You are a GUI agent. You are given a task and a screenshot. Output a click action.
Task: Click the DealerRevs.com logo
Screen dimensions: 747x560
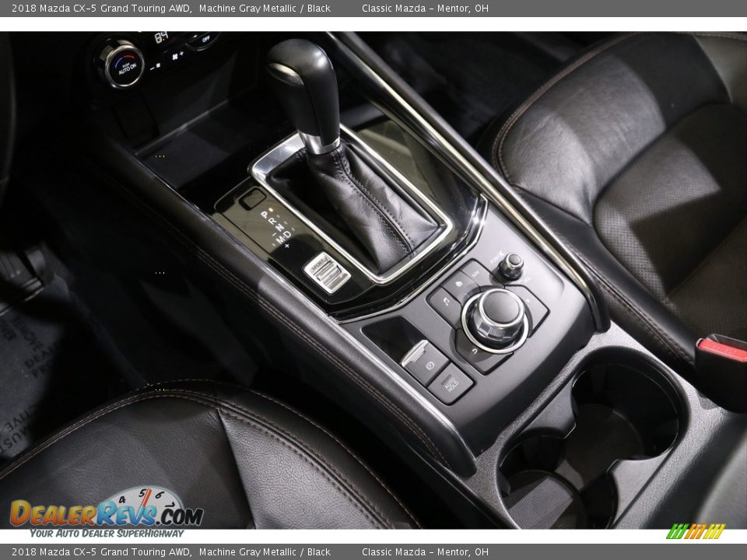106,513
